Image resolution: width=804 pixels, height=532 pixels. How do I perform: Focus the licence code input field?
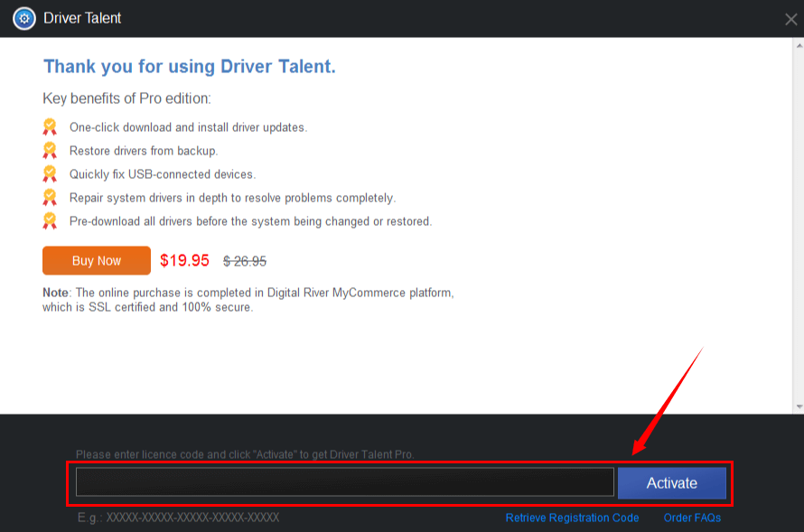point(344,481)
